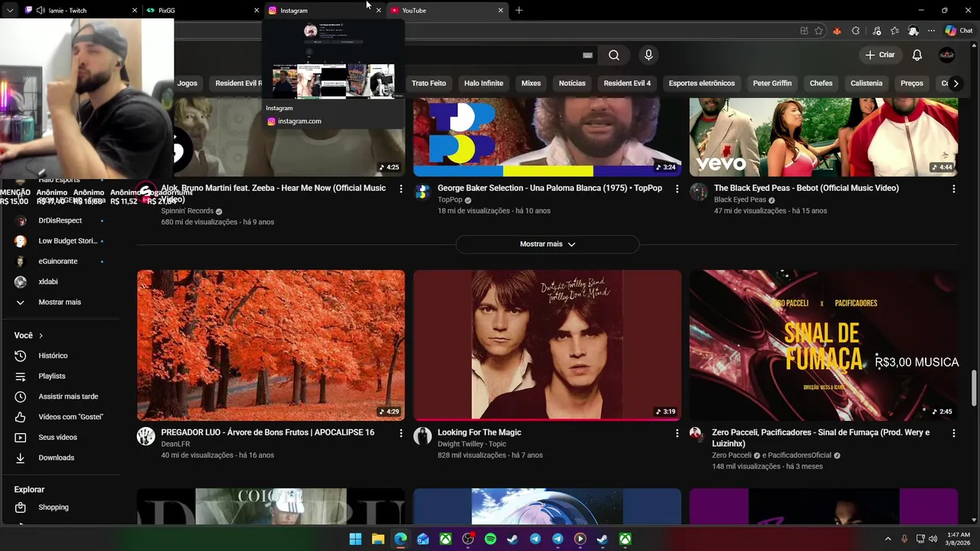
Task: Select the Trato Feito filter chip
Action: [x=429, y=83]
